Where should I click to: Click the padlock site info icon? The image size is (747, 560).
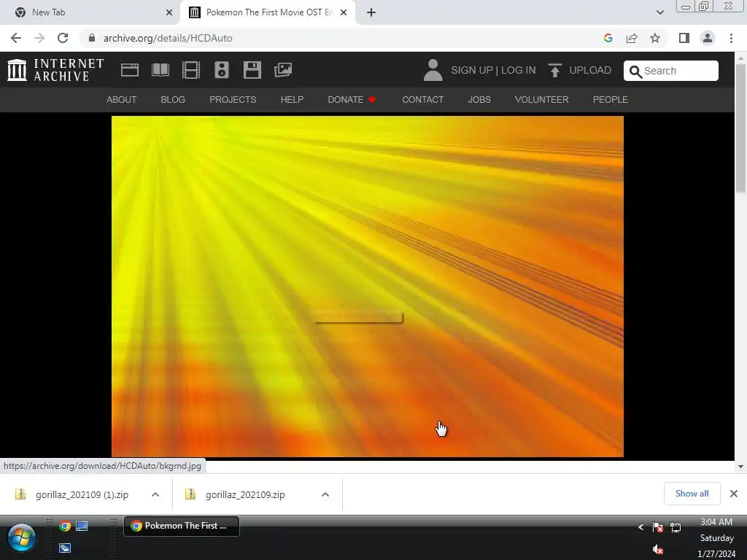pyautogui.click(x=92, y=38)
